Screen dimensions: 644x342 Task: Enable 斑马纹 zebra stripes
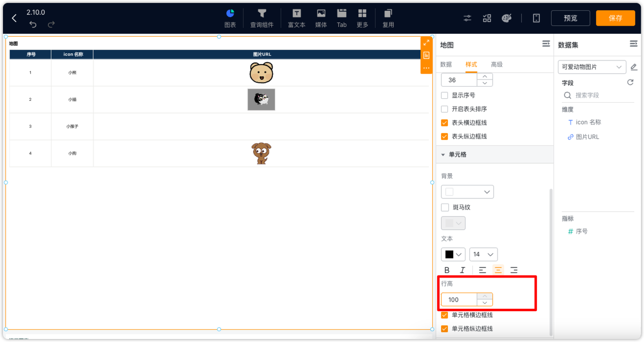[444, 208]
